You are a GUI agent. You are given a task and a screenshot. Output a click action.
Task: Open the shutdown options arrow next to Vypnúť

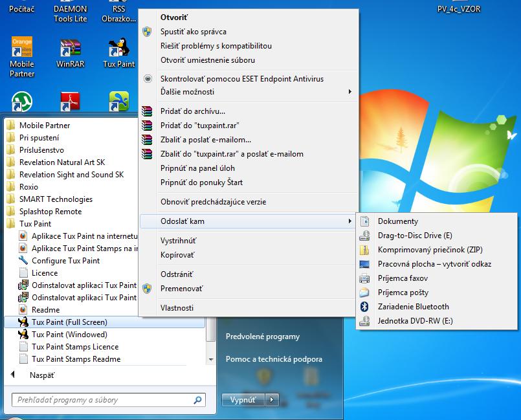click(x=272, y=400)
